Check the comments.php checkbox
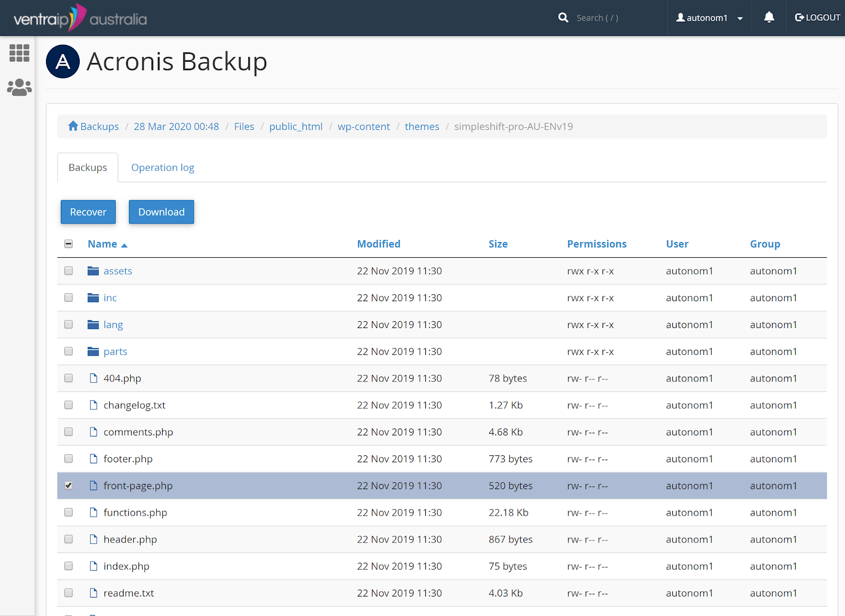This screenshot has height=616, width=845. click(x=69, y=432)
